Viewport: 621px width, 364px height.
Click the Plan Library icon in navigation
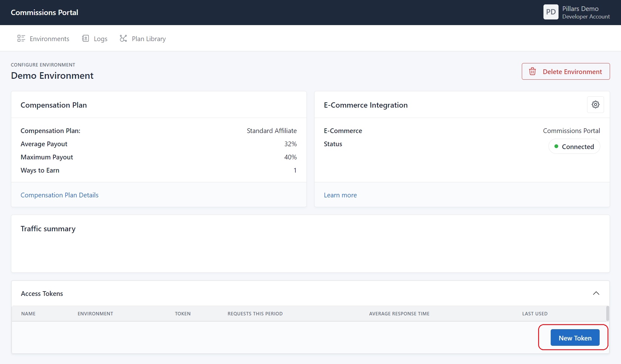(123, 38)
